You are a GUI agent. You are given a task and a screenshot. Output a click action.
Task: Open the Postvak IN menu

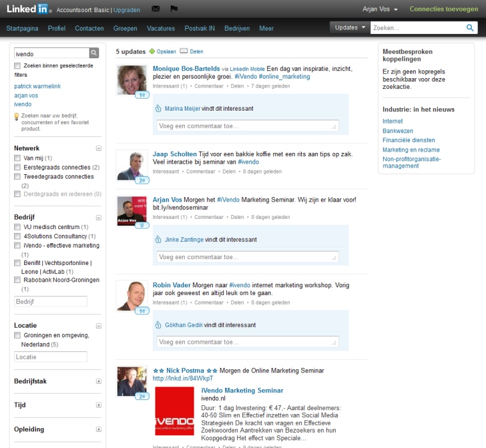[200, 28]
